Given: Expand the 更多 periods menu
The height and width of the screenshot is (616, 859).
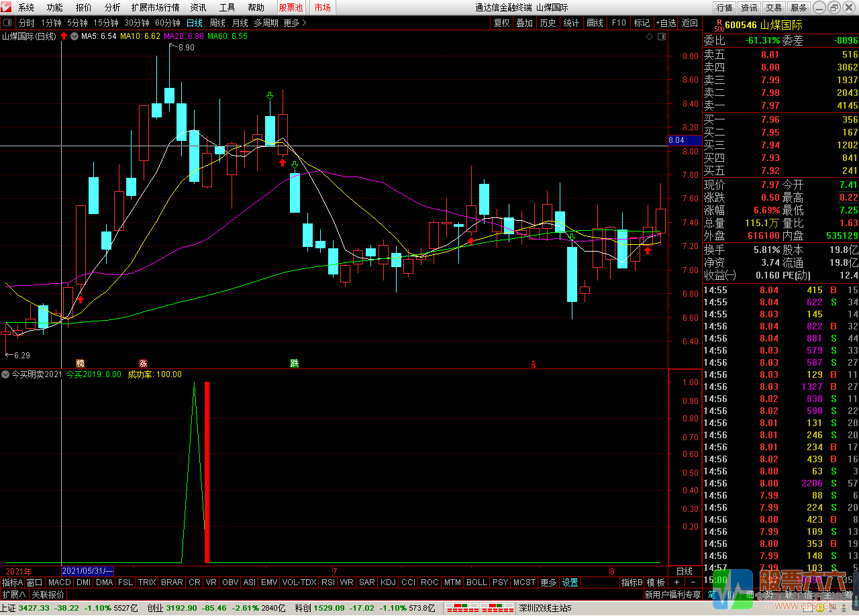Looking at the screenshot, I should tap(295, 22).
